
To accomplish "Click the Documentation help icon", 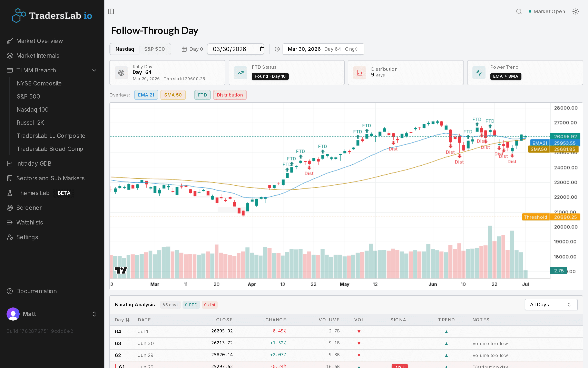I will click(x=10, y=291).
